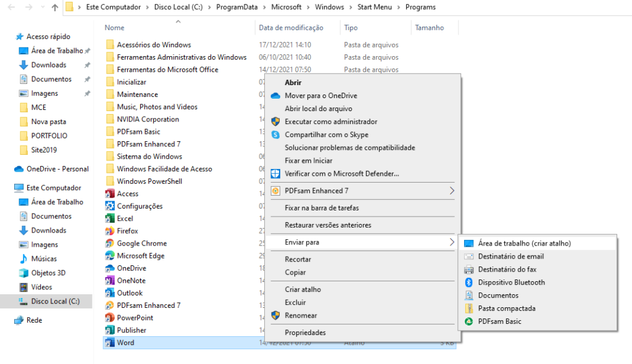The height and width of the screenshot is (364, 632).
Task: Click the Skype icon in context menu
Action: [x=275, y=134]
